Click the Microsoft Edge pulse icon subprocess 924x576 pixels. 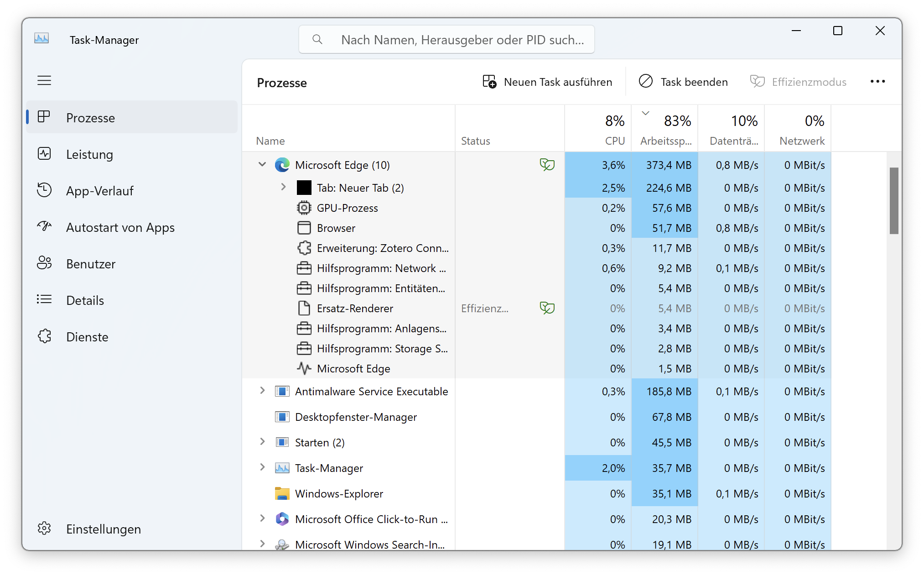[304, 368]
